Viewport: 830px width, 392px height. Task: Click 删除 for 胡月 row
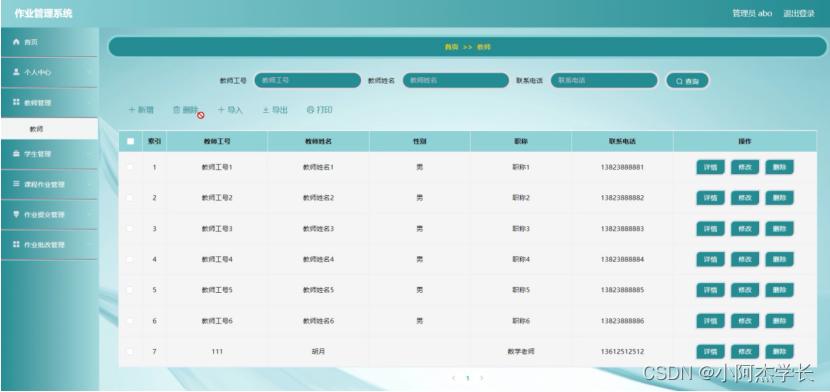point(779,351)
